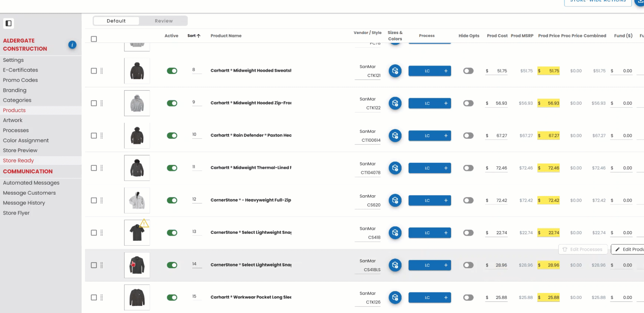Switch to the Review tab
Screen dimensions: 644x313
point(164,21)
